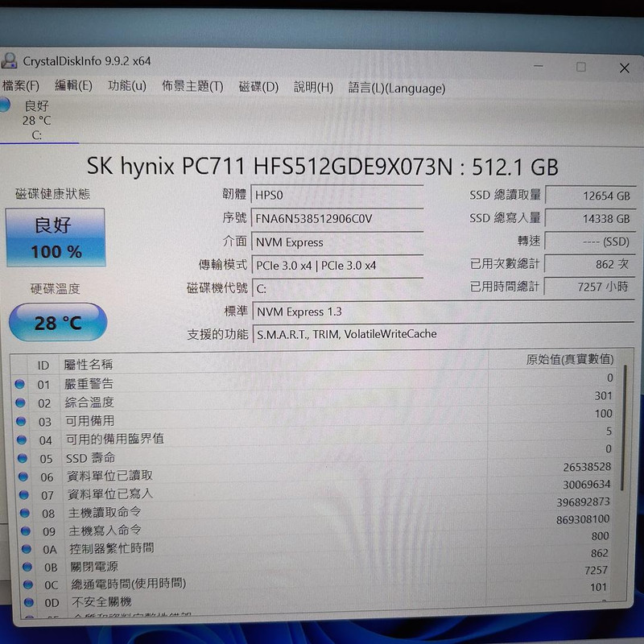
Task: Click the SSD total writes value 14338 GB
Action: coord(590,218)
